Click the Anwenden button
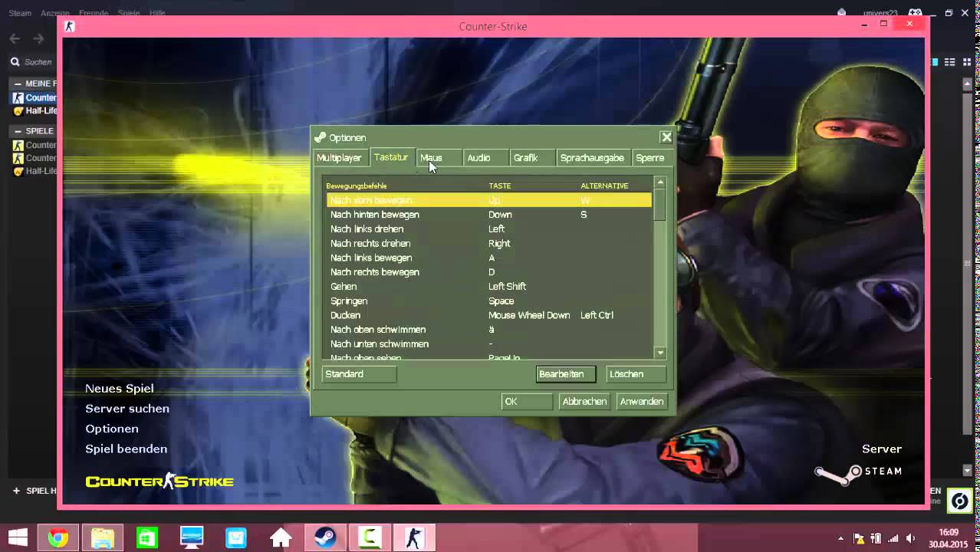 (x=641, y=401)
